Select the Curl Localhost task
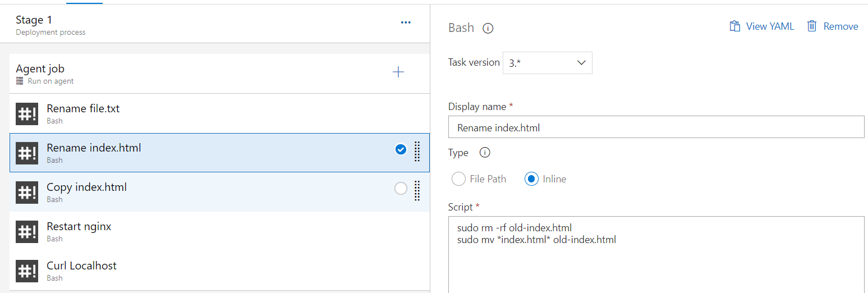 pos(82,266)
